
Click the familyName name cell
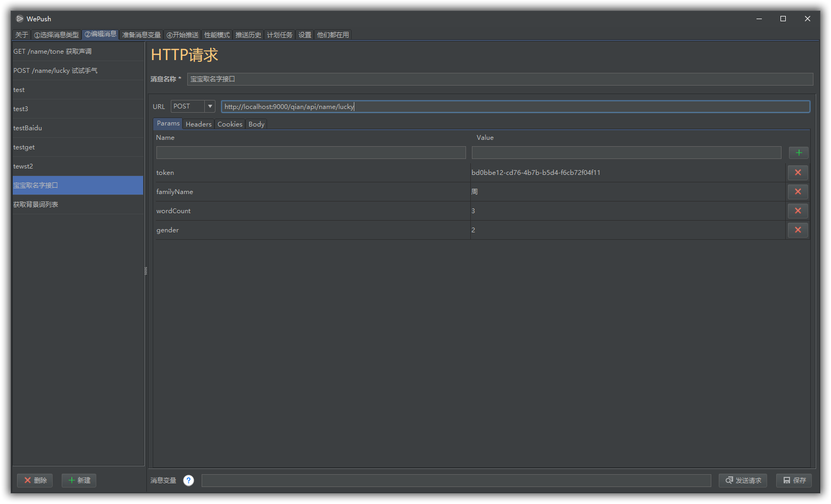pos(312,192)
